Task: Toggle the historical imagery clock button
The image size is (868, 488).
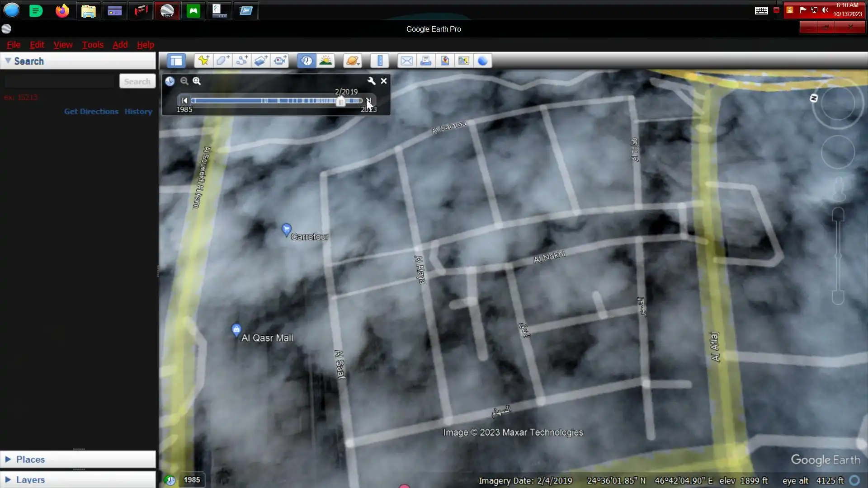Action: (x=307, y=61)
